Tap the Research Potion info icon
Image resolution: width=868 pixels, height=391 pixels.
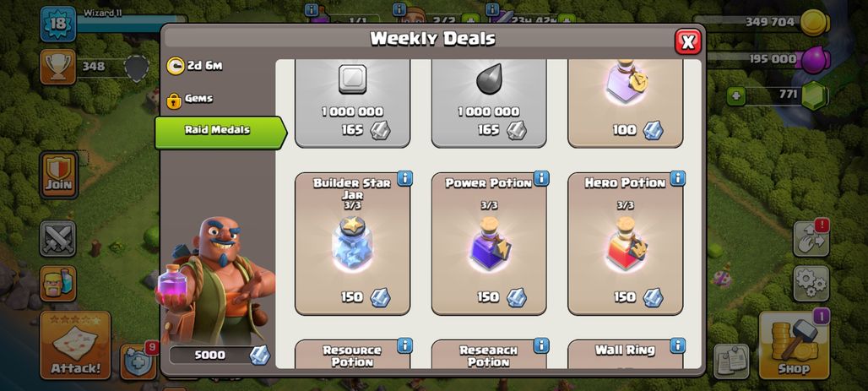541,345
